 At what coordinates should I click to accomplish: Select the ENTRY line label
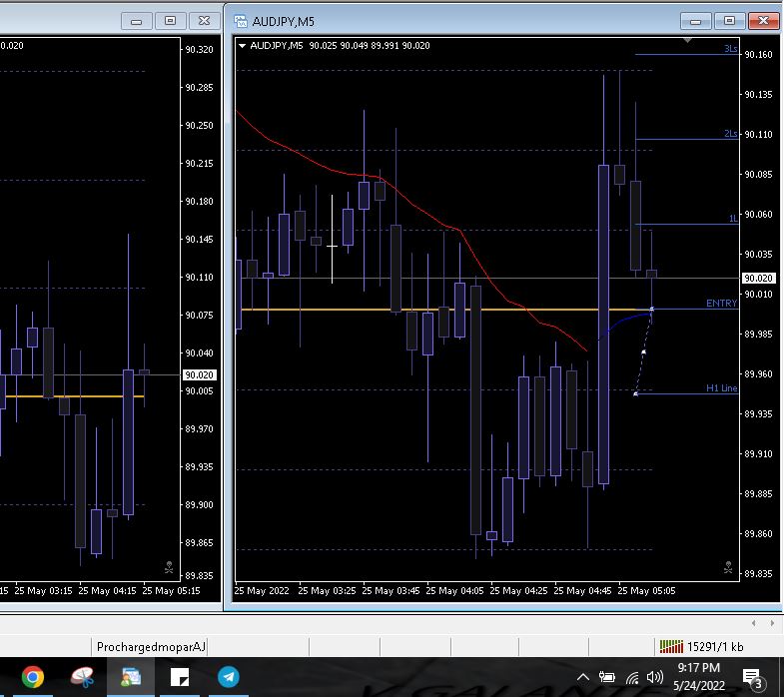(x=721, y=304)
